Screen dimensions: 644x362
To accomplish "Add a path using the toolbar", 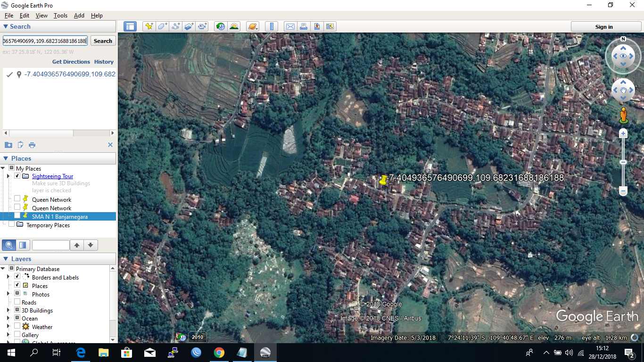I will click(x=176, y=26).
